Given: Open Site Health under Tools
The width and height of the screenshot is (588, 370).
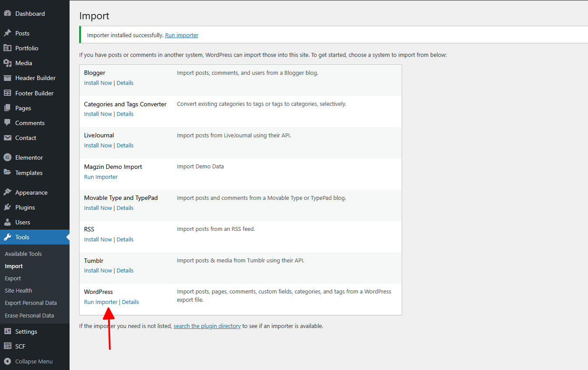Looking at the screenshot, I should click(18, 290).
